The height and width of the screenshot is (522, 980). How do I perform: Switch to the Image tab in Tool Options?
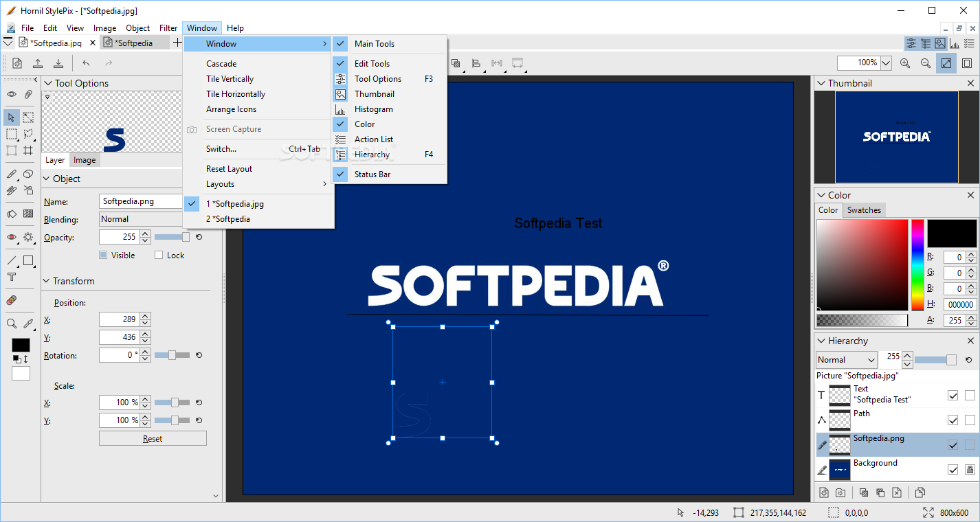pyautogui.click(x=85, y=160)
